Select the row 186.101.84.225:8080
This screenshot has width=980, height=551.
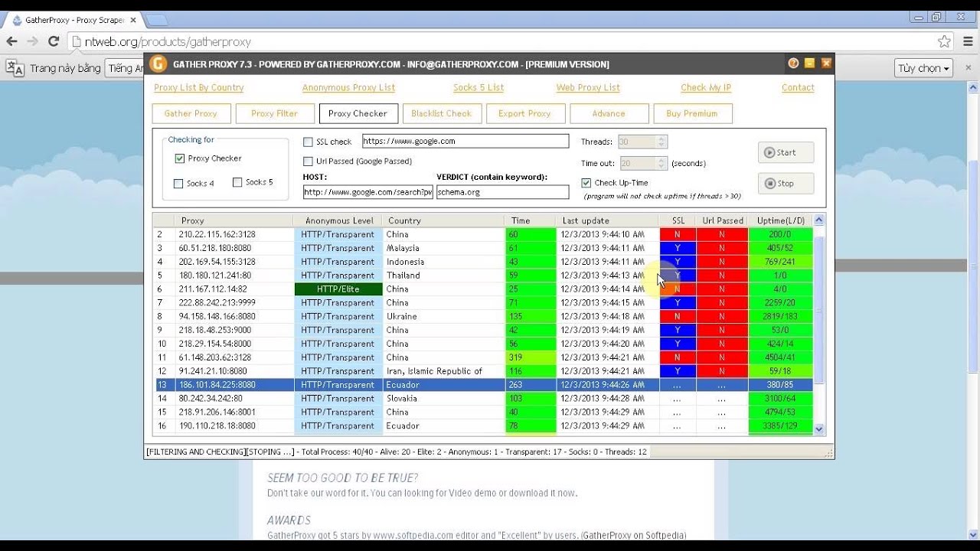click(484, 385)
